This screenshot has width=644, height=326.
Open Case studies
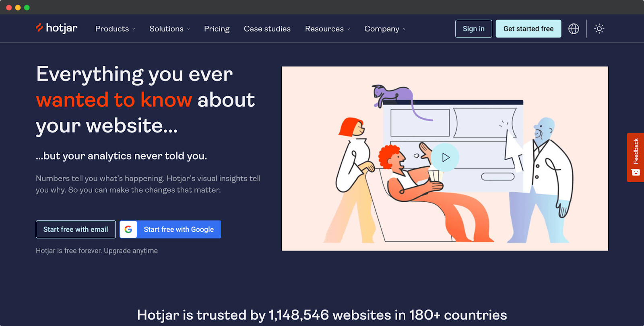pyautogui.click(x=267, y=29)
